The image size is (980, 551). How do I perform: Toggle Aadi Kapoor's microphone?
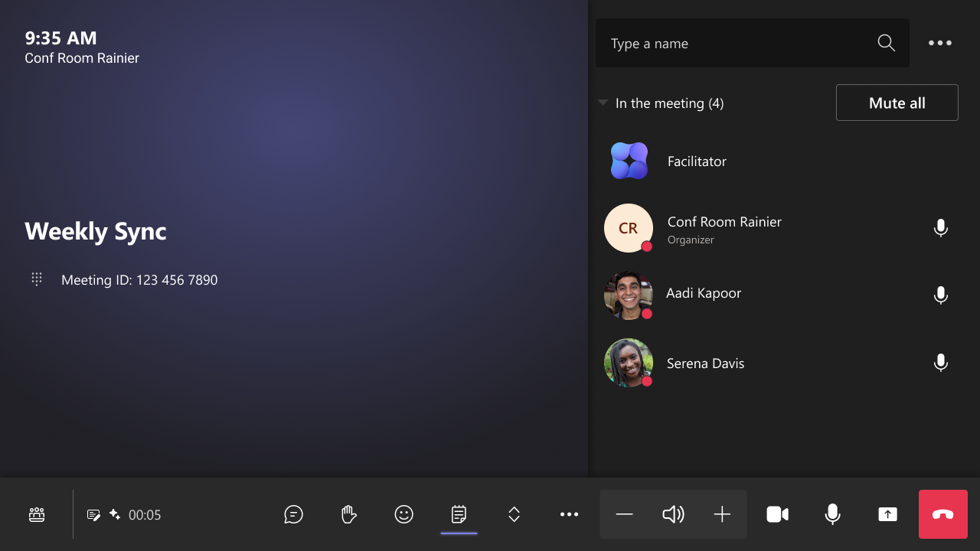pos(941,295)
